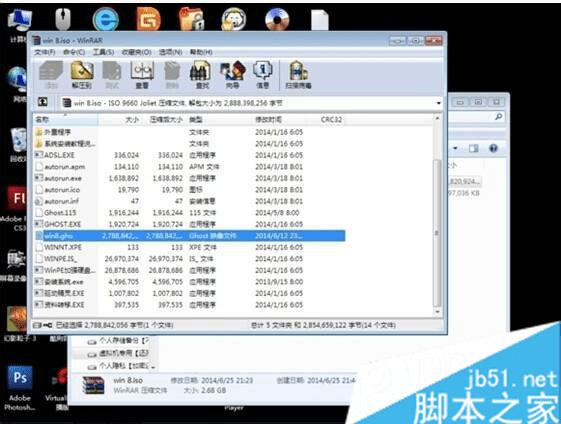Open the Favorites (收藏夹) menu
561x424 pixels.
click(x=136, y=52)
